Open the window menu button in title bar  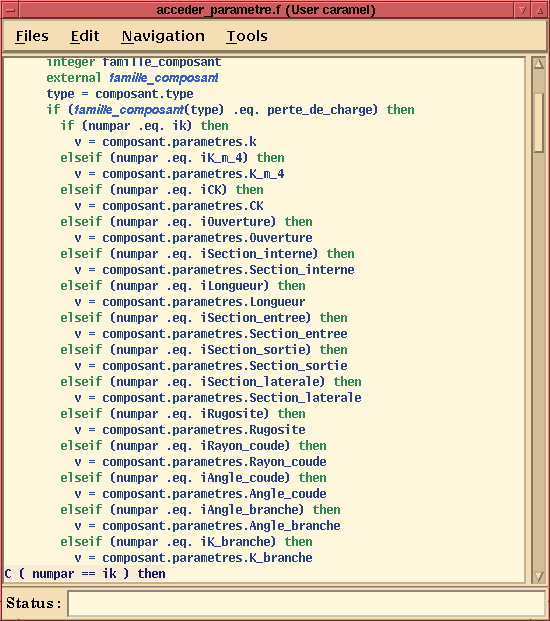pyautogui.click(x=10, y=10)
